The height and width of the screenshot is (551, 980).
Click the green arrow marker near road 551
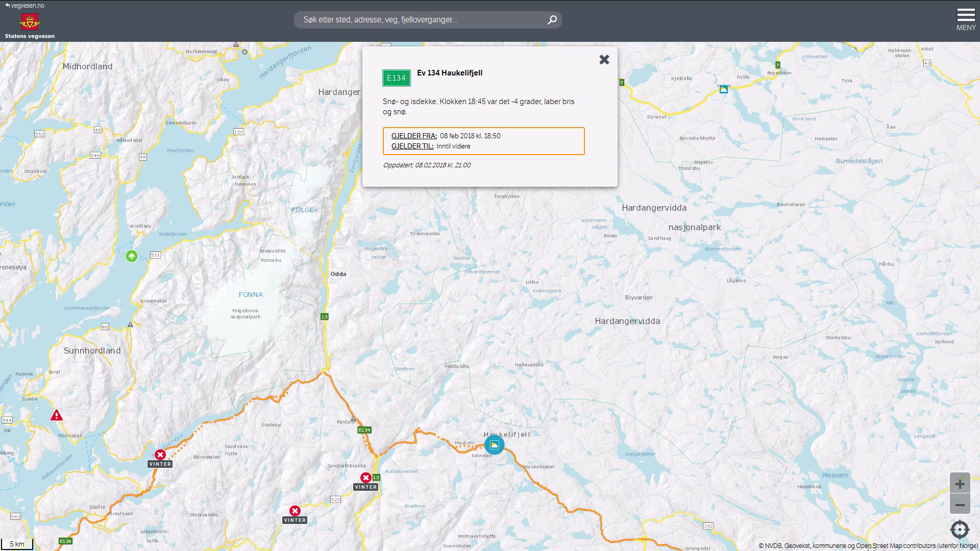[x=132, y=256]
